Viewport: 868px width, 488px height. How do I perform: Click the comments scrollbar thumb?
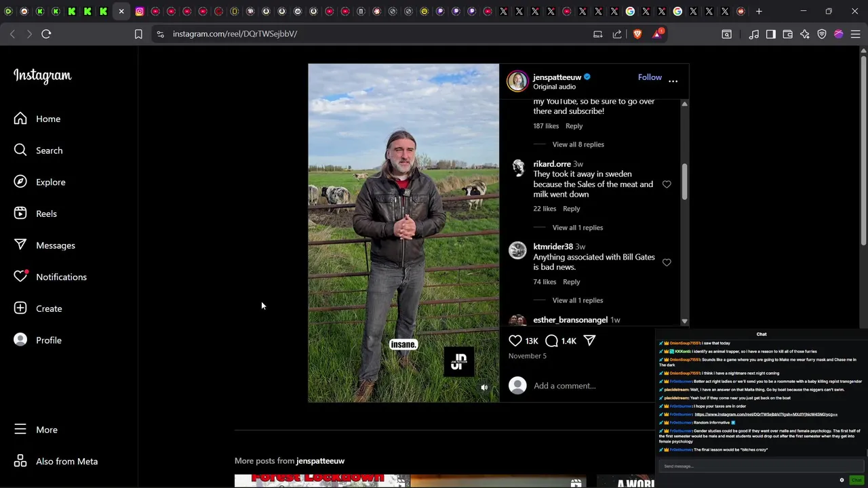(x=684, y=182)
